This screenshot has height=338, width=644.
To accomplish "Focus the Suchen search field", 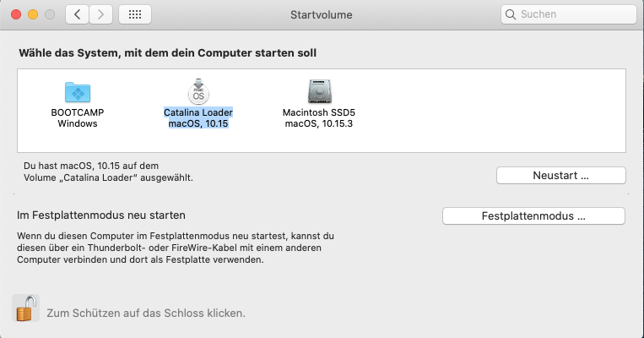I will (x=568, y=14).
